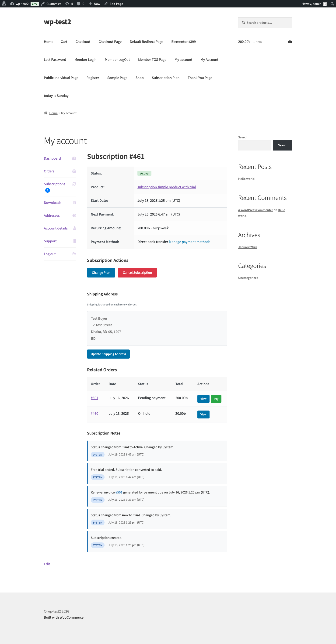Image resolution: width=336 pixels, height=644 pixels.
Task: Click Pending payment status text
Action: coord(152,398)
